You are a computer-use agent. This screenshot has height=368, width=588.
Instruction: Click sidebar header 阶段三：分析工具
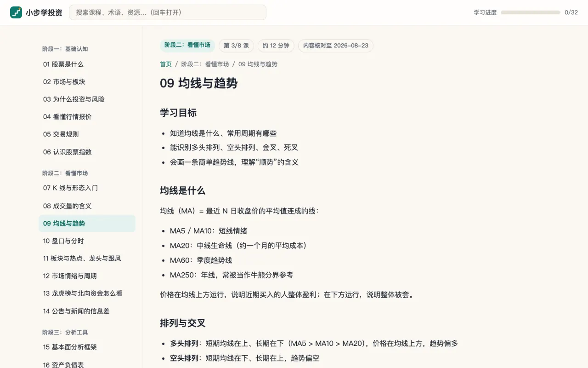65,332
